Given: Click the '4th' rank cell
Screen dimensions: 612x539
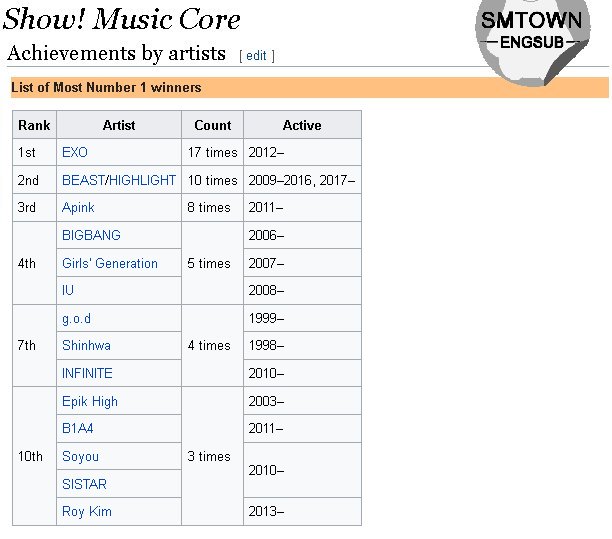Looking at the screenshot, I should pyautogui.click(x=34, y=263).
